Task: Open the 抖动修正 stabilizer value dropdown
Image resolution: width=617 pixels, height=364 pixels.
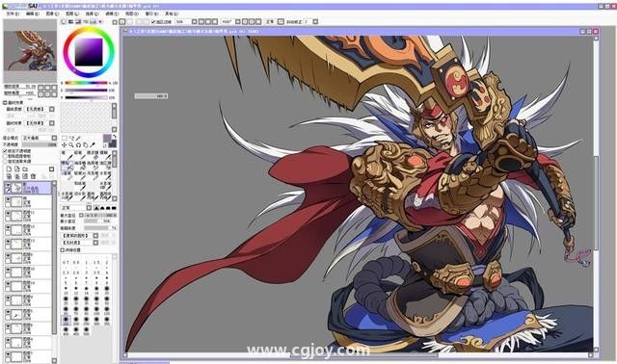Action: [315, 21]
